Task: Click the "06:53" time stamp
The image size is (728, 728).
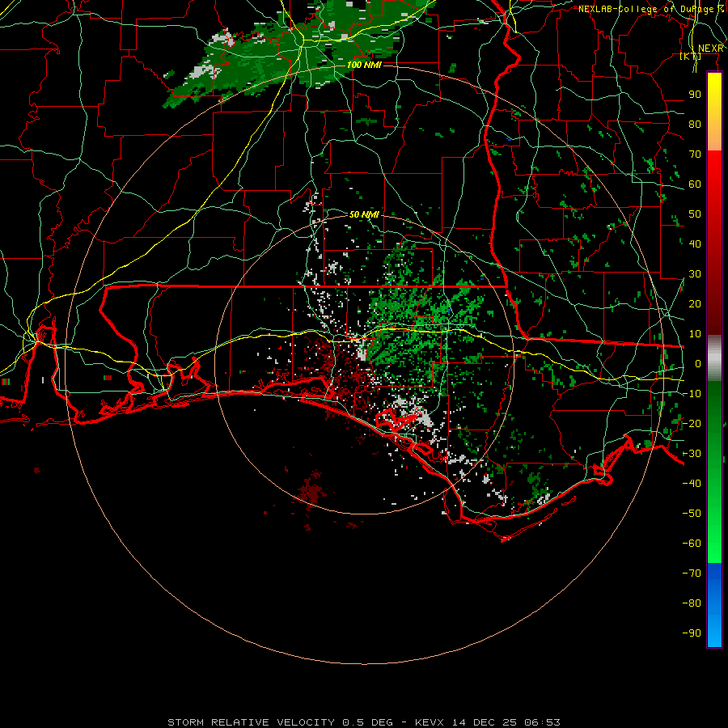Action: 542,722
